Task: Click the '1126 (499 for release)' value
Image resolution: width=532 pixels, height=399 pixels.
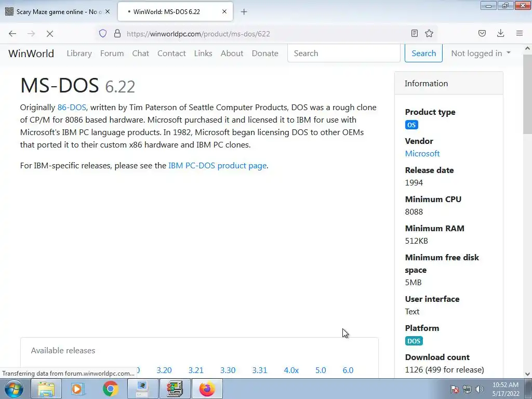Action: pyautogui.click(x=445, y=369)
